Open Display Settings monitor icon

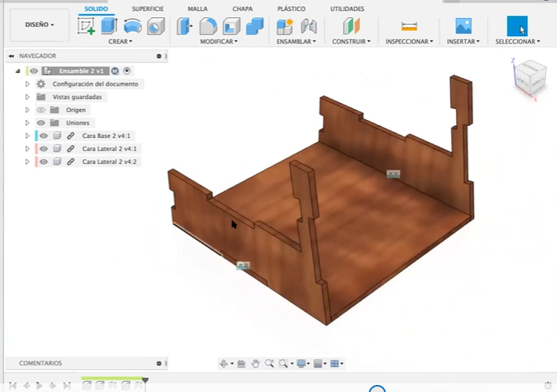pos(301,363)
